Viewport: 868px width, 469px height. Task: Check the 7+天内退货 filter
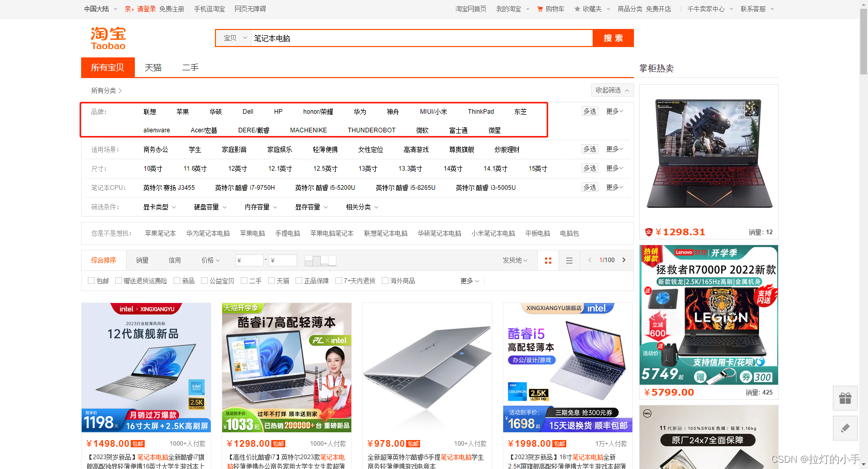[x=339, y=281]
